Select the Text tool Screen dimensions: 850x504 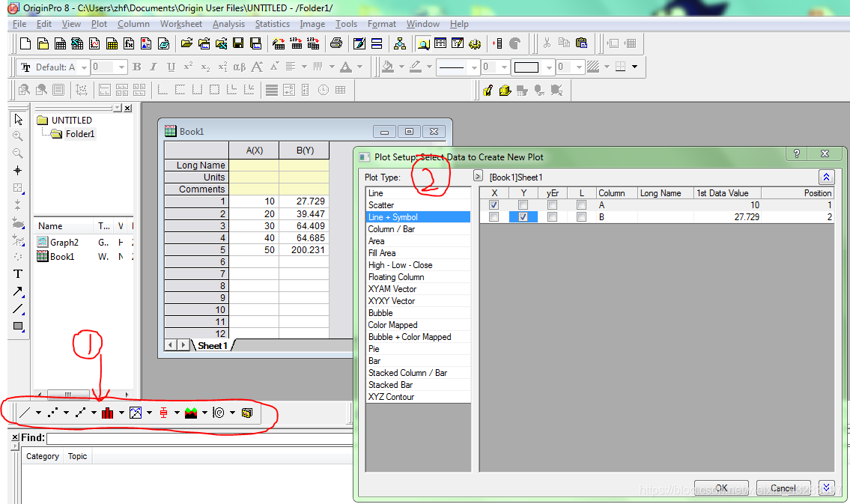[18, 274]
